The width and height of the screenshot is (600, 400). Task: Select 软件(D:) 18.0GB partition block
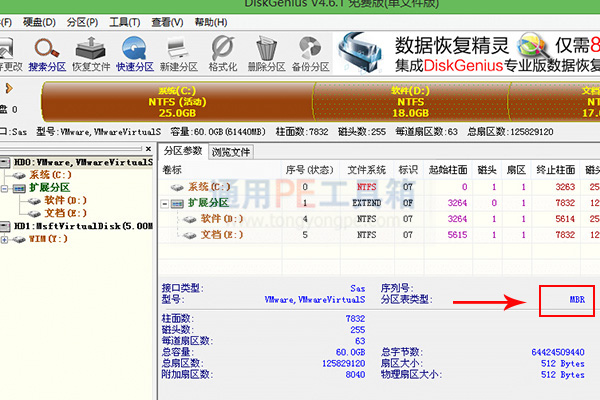[410, 102]
